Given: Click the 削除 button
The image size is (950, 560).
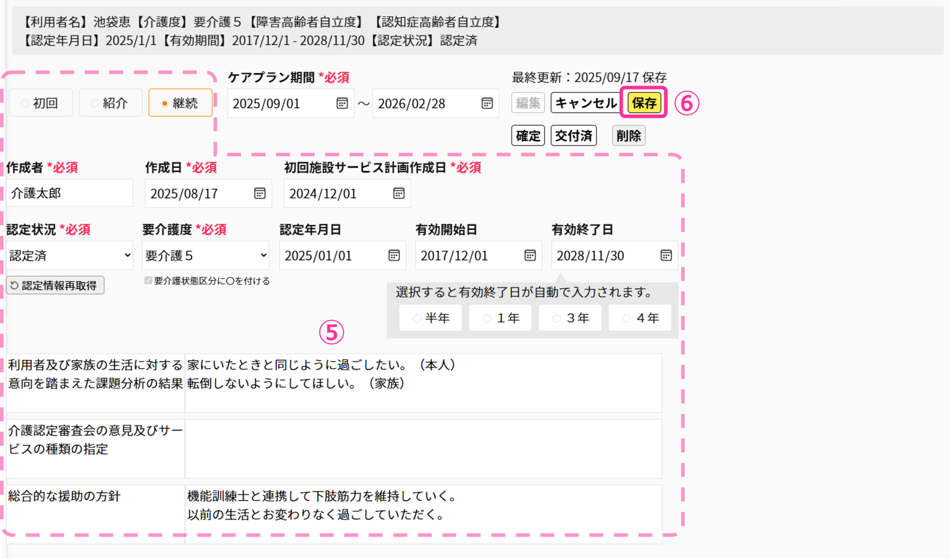Looking at the screenshot, I should pos(628,136).
